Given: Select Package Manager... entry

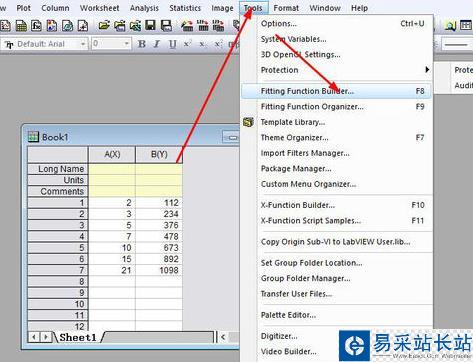Looking at the screenshot, I should tap(337, 168).
